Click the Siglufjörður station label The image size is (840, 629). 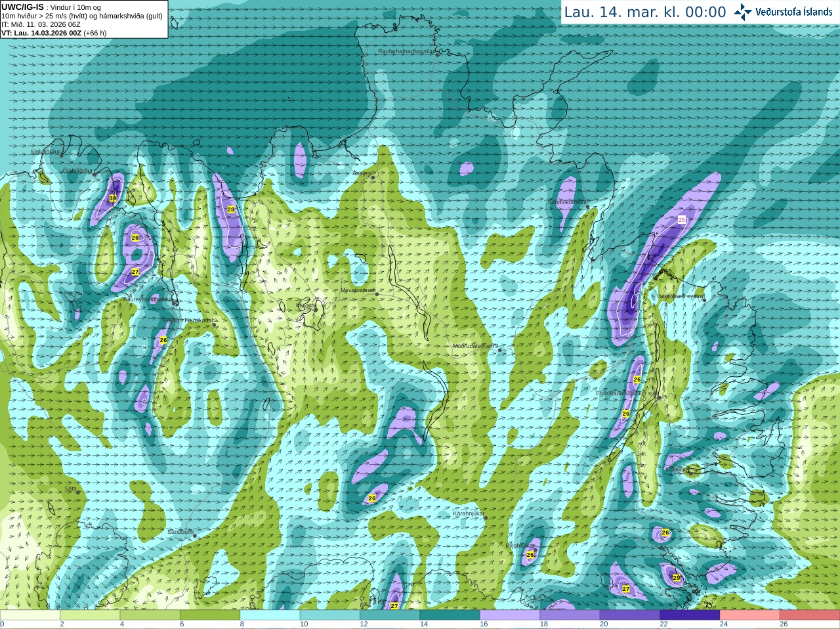pos(45,152)
